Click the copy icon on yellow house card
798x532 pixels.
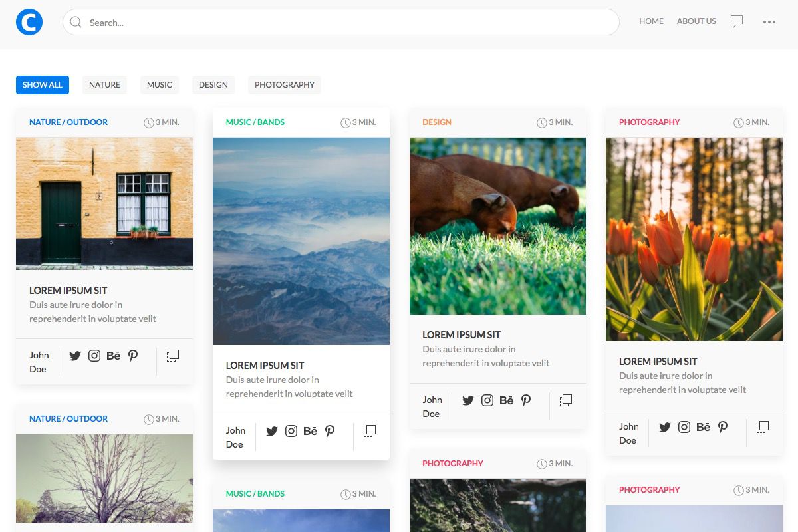[173, 356]
